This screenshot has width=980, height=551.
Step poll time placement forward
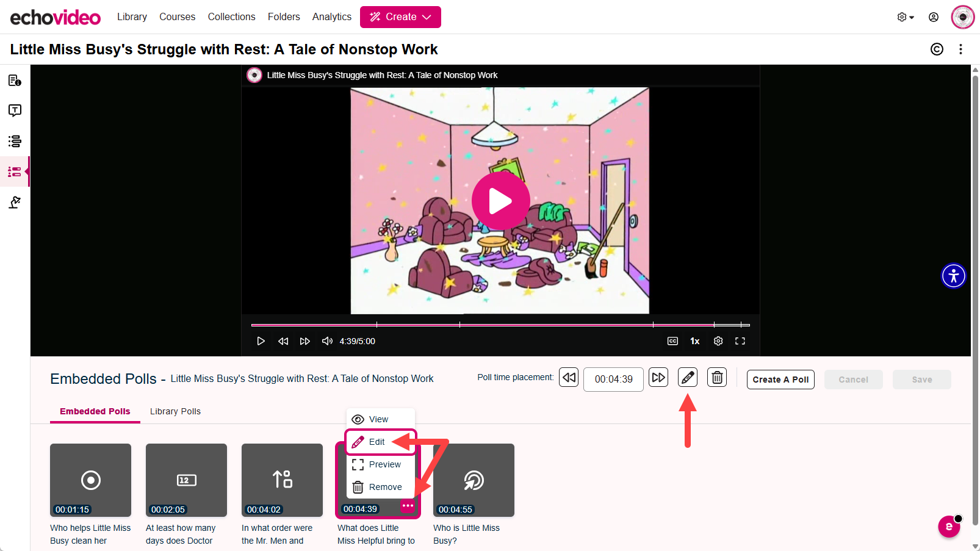tap(658, 377)
